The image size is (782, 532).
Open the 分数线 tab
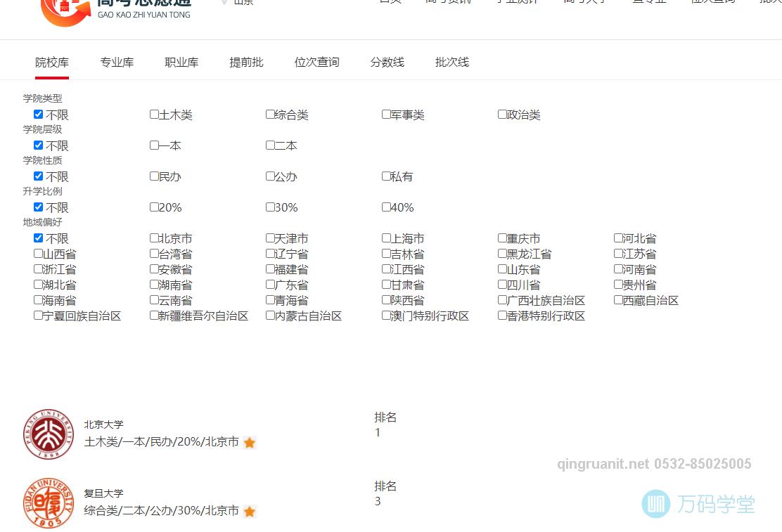point(387,62)
